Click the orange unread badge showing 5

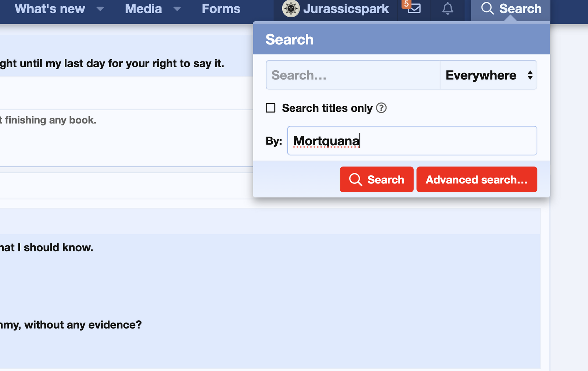pyautogui.click(x=406, y=4)
